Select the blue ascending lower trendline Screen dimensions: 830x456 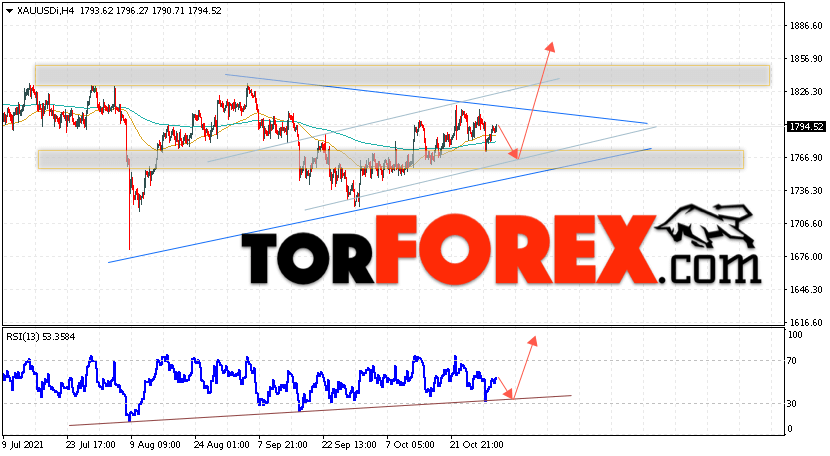[x=380, y=205]
